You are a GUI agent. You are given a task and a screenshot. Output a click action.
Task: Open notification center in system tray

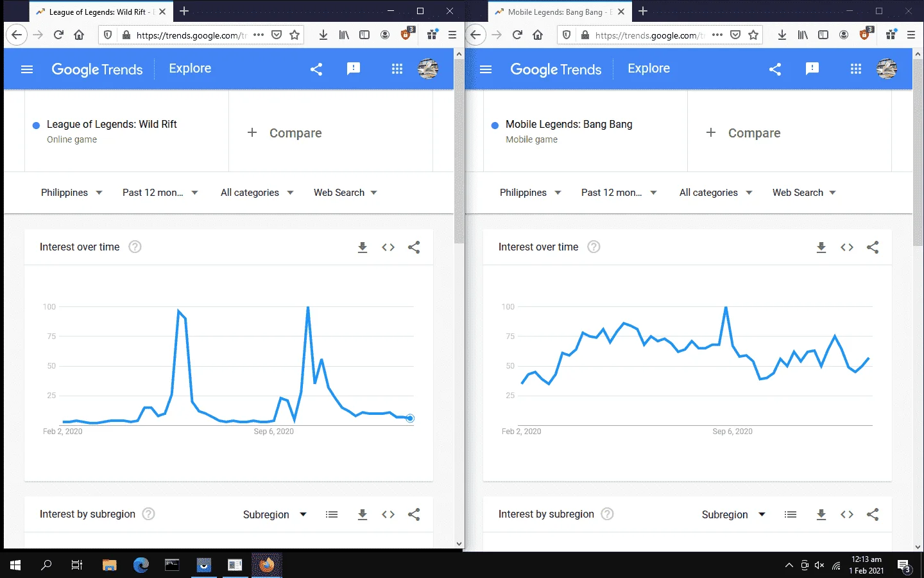[905, 566]
